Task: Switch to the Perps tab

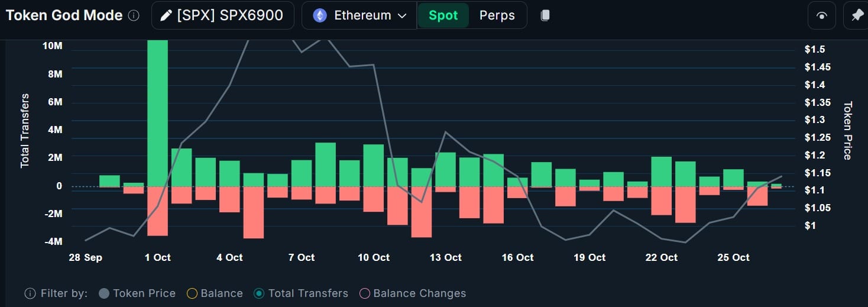Action: (497, 16)
